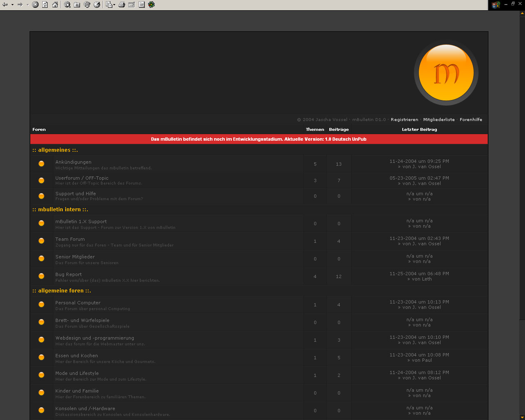Go to the Home page icon

(55, 5)
